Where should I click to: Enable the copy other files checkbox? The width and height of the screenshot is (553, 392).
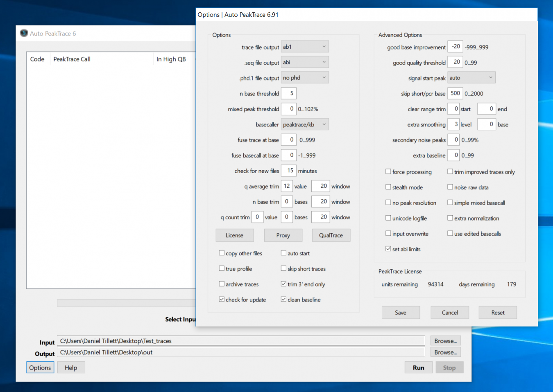coord(222,253)
